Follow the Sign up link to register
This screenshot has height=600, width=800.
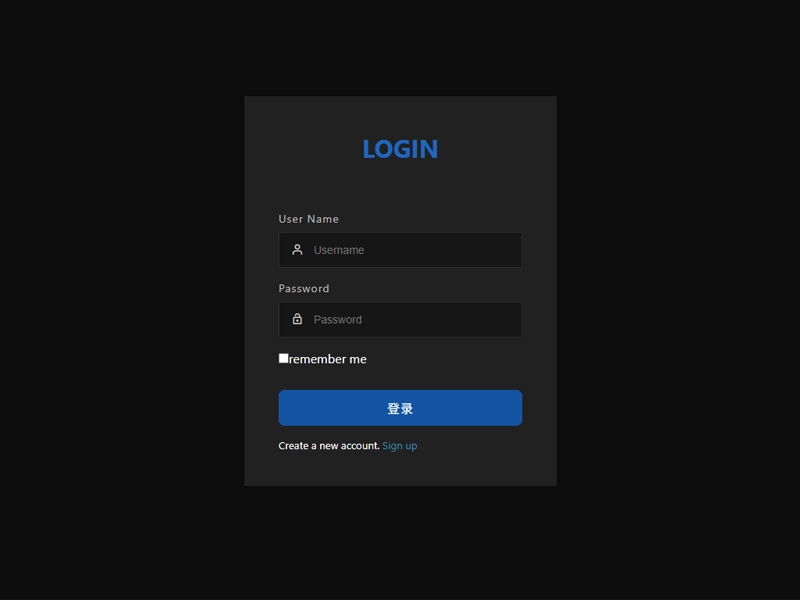click(x=399, y=446)
